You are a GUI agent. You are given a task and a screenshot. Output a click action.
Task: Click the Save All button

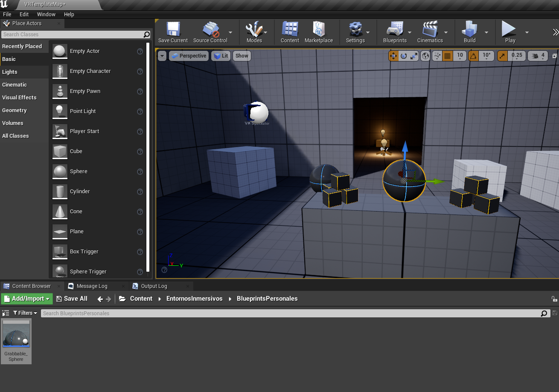coord(72,299)
